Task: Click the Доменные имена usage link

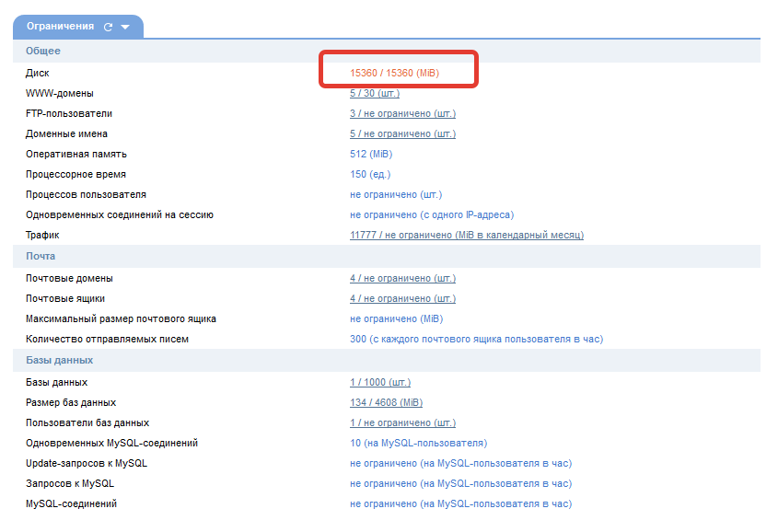Action: coord(402,134)
